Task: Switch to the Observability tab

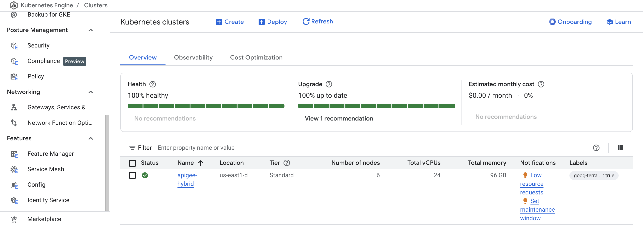Action: pos(193,58)
